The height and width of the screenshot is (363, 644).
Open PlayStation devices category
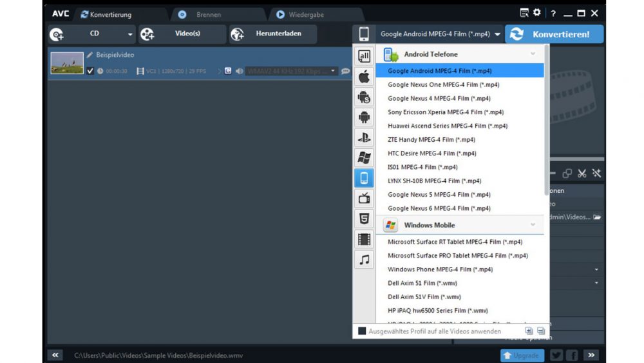pyautogui.click(x=364, y=137)
